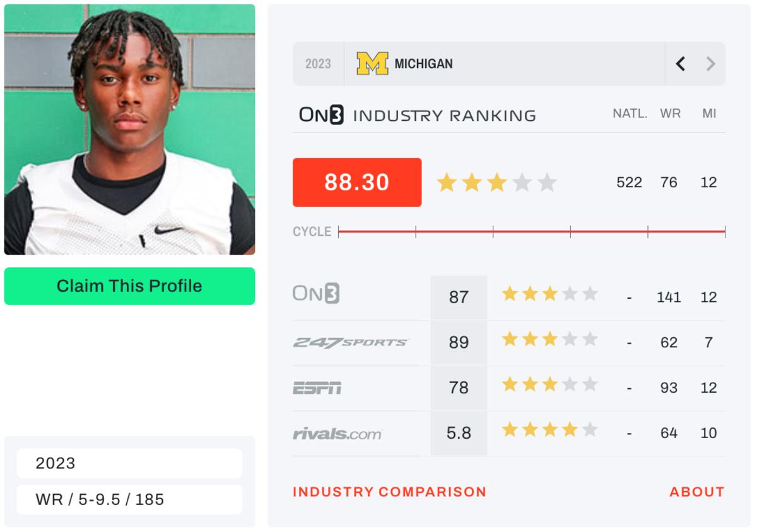Viewport: 757px width, 532px height.
Task: Open the Industry Comparison link
Action: (389, 492)
